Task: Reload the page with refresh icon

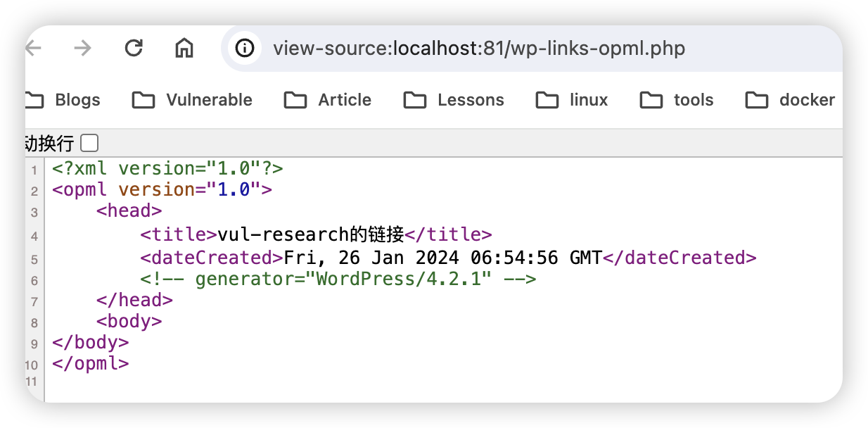Action: (x=134, y=48)
